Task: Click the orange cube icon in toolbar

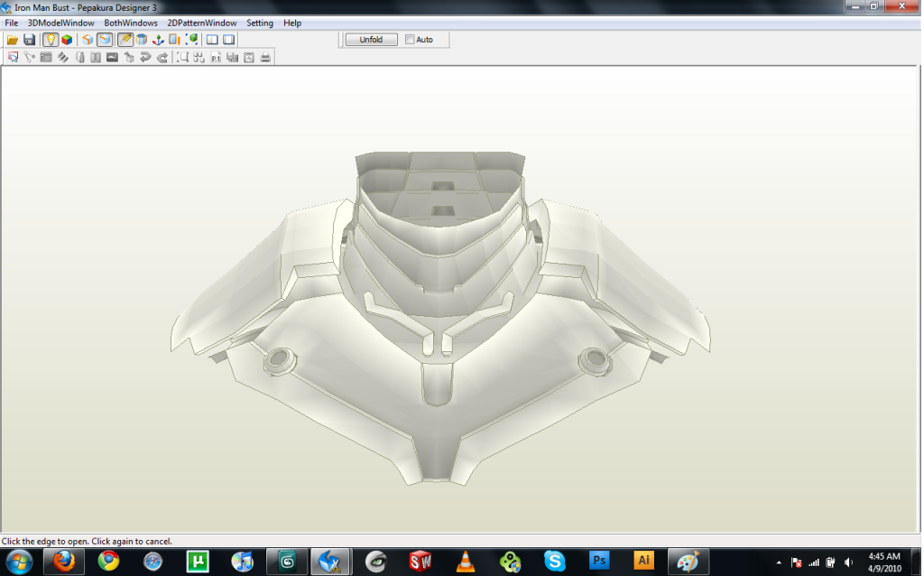Action: pos(88,40)
